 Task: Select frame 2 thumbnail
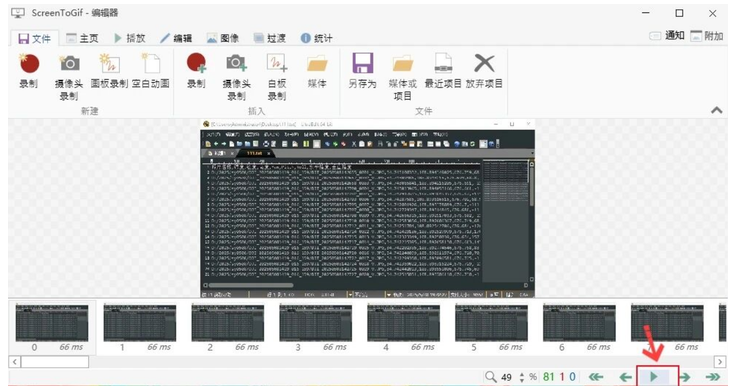(x=228, y=327)
